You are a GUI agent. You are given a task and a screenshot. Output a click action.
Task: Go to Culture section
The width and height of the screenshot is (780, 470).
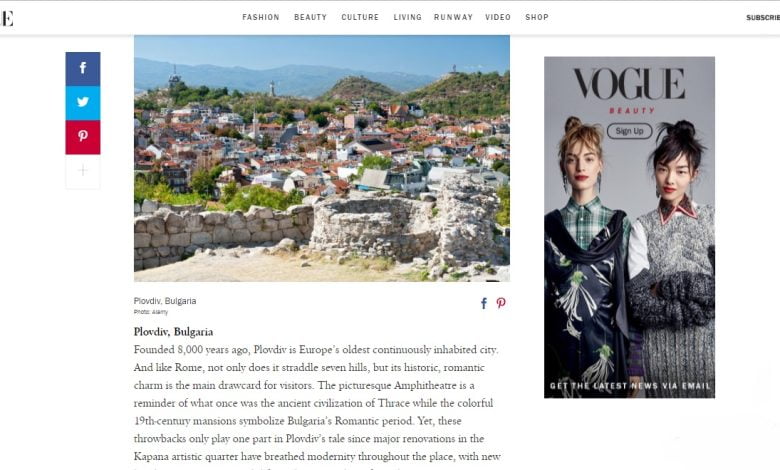click(x=360, y=17)
